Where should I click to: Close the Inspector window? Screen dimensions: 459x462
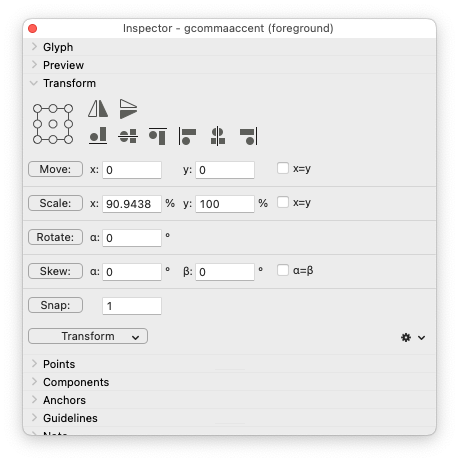(x=33, y=29)
